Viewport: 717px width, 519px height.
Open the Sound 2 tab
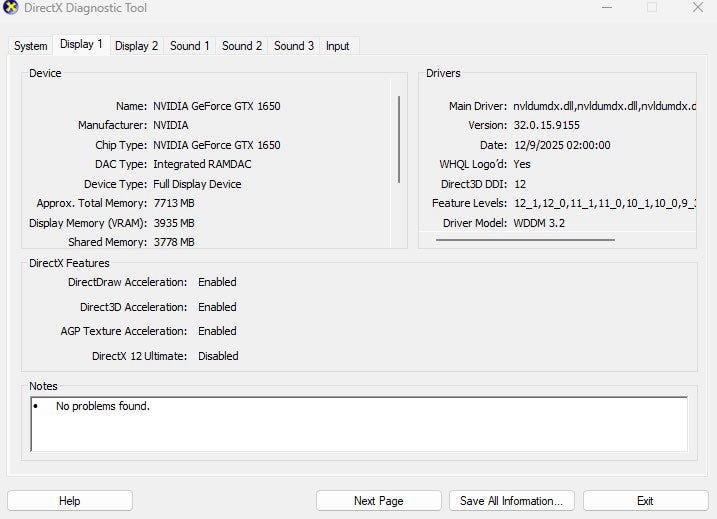point(242,46)
